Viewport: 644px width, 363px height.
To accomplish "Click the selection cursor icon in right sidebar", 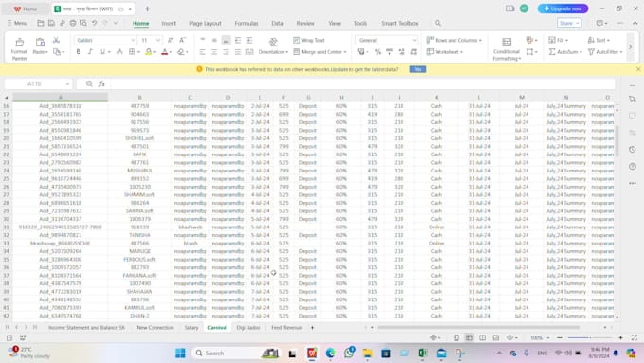I will click(x=633, y=100).
